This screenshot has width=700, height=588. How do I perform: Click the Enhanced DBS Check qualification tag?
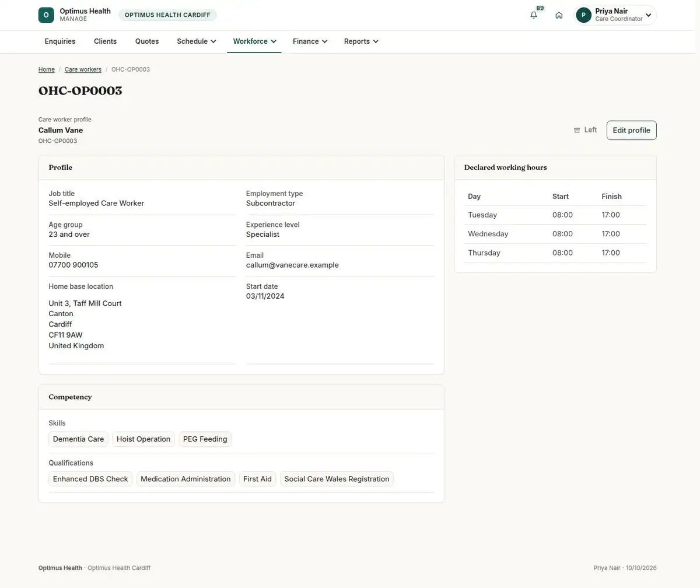pos(90,479)
